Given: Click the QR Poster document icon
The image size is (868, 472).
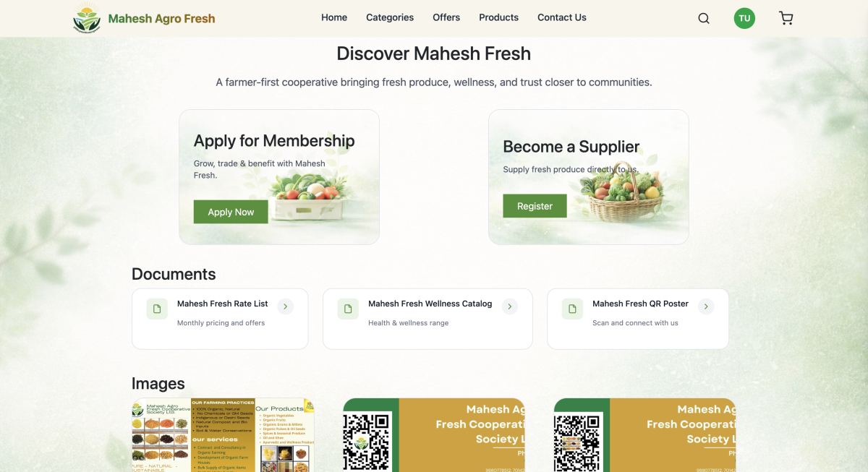Looking at the screenshot, I should (572, 309).
